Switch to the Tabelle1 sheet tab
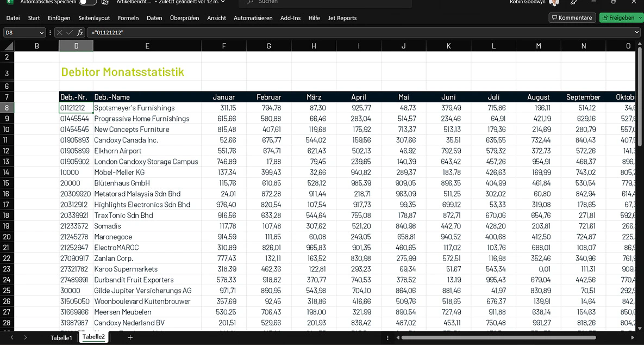Image resolution: width=644 pixels, height=345 pixels. (x=61, y=338)
